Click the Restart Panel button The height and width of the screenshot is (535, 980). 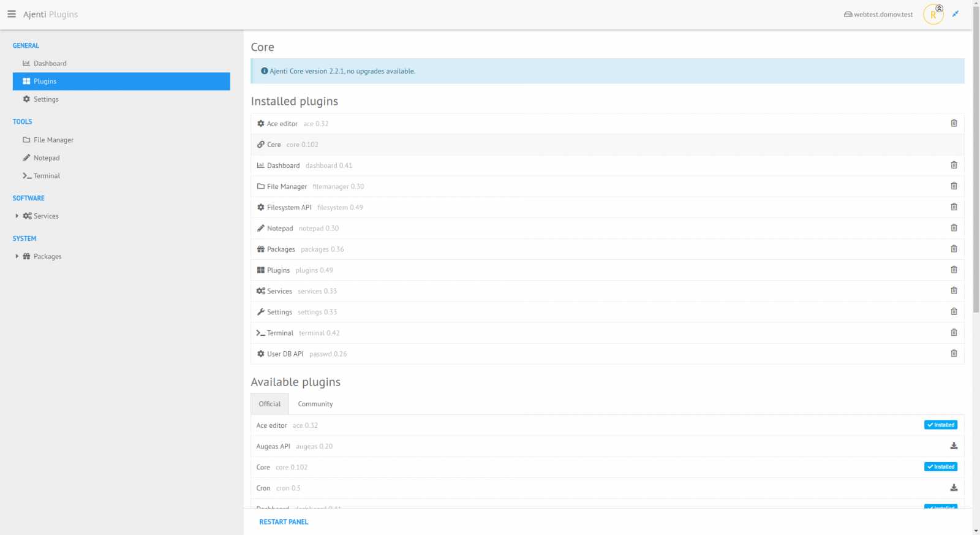[284, 522]
